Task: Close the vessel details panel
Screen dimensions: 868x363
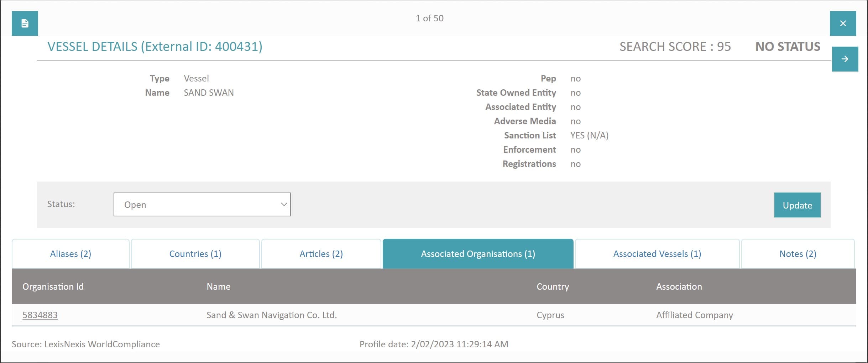Action: pyautogui.click(x=843, y=23)
